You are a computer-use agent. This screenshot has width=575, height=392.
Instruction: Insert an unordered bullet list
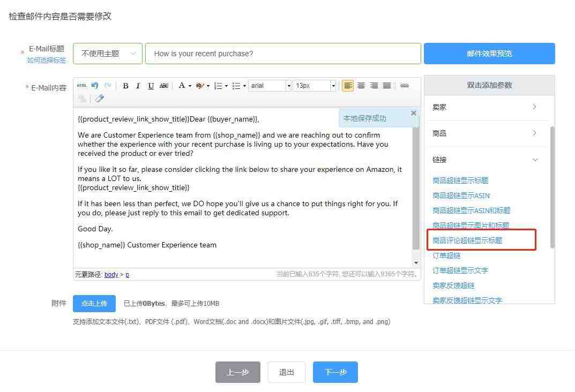236,86
